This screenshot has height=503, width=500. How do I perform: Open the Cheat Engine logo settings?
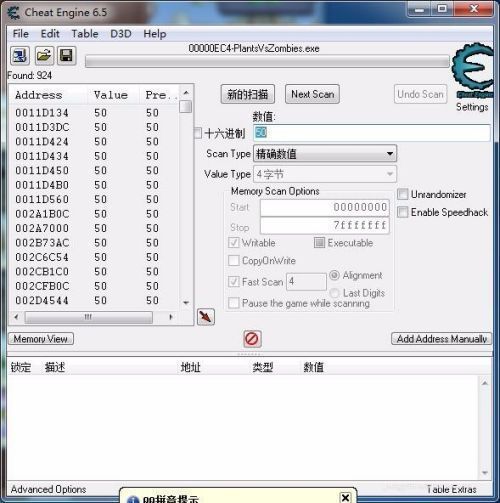click(473, 70)
